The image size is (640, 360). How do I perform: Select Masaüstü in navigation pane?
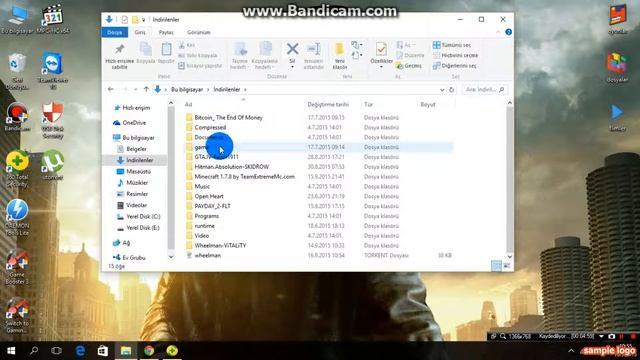(x=138, y=171)
